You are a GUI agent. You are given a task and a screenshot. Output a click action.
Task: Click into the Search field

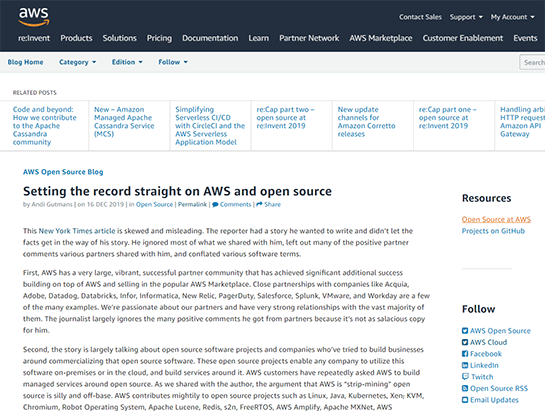coord(532,62)
